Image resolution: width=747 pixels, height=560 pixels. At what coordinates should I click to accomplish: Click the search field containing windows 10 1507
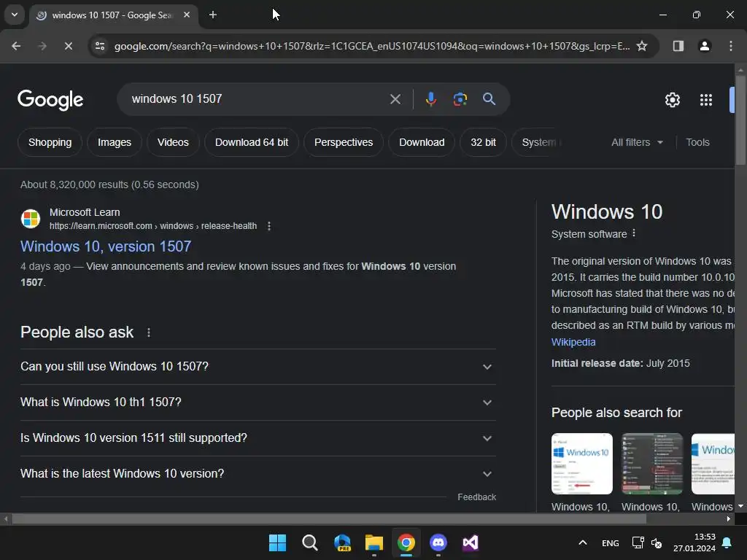click(258, 99)
